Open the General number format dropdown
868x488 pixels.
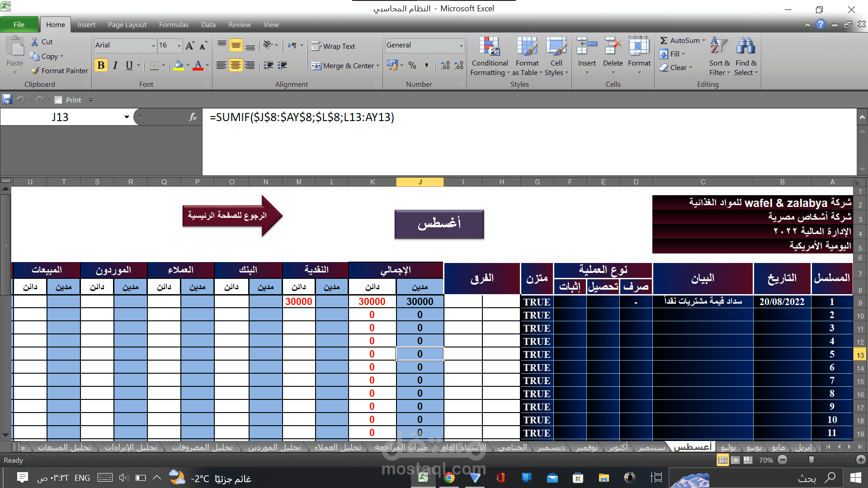[x=461, y=46]
